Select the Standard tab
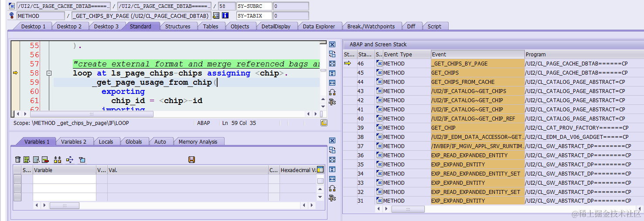The height and width of the screenshot is (221, 644). (x=140, y=26)
